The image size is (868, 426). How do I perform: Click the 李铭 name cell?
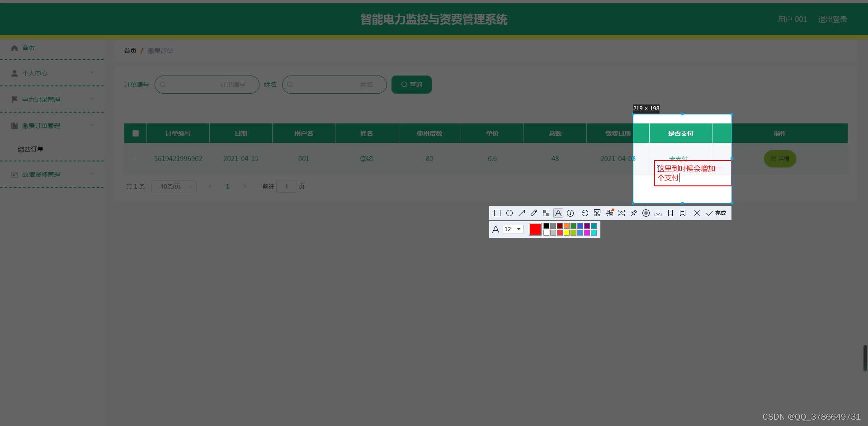367,159
